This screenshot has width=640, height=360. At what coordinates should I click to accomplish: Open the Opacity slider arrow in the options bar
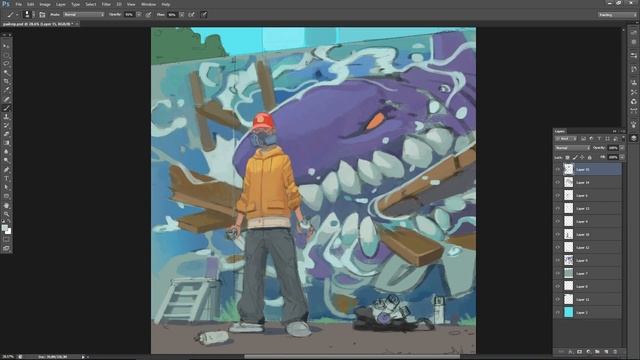click(139, 15)
